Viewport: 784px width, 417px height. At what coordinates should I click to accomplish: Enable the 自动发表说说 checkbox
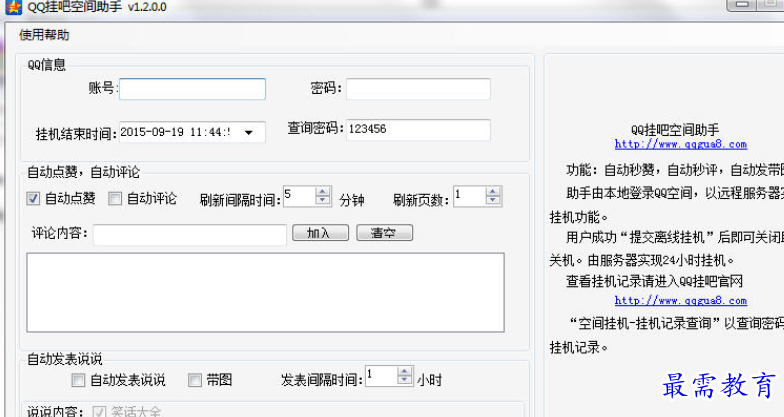click(78, 380)
